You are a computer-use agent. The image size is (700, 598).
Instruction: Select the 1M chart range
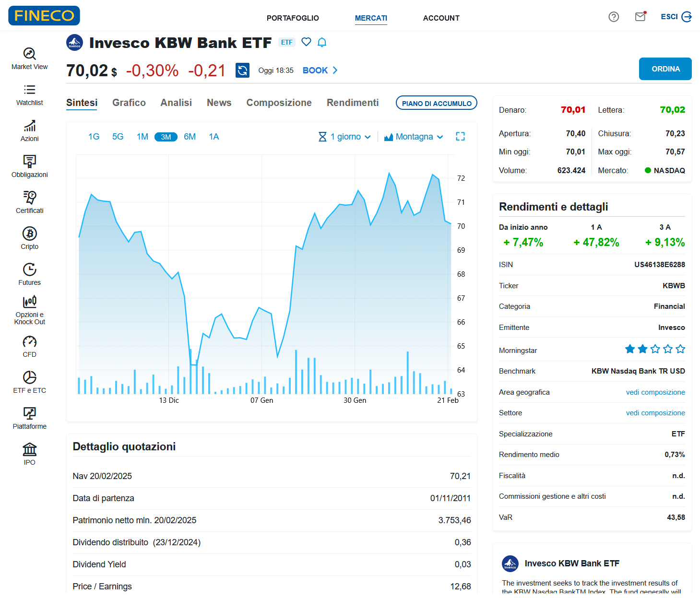pos(142,137)
